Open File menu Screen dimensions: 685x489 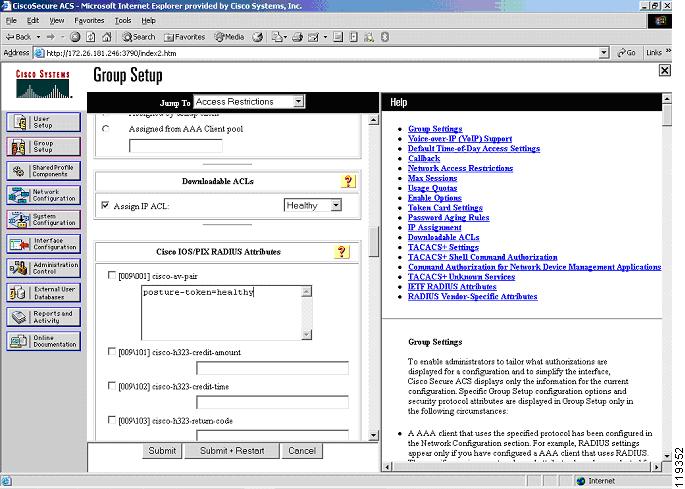[x=11, y=21]
